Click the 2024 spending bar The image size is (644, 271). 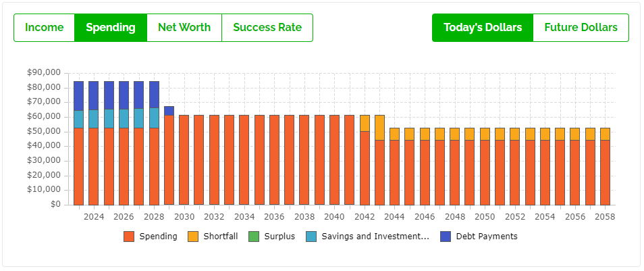94,166
